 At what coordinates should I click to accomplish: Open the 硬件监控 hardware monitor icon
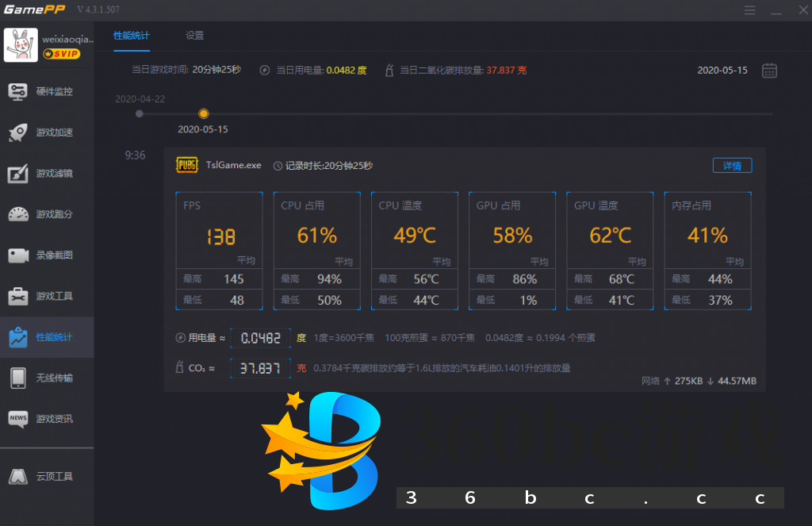pos(18,91)
